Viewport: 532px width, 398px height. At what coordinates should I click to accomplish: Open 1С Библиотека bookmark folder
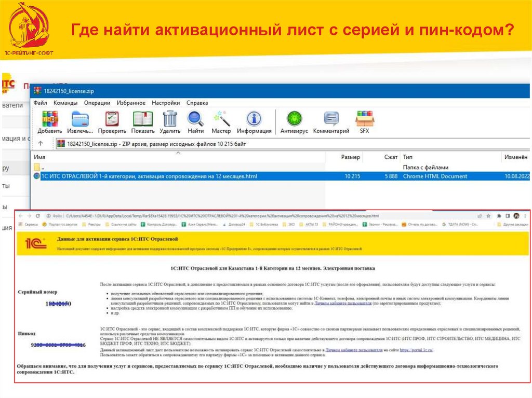tap(263, 224)
